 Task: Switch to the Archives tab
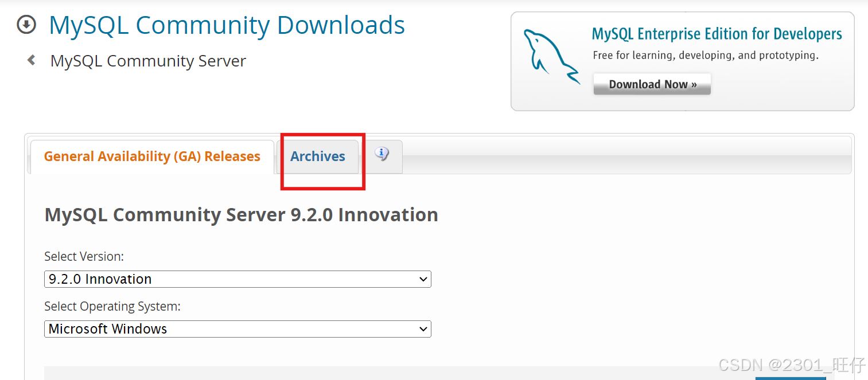318,156
